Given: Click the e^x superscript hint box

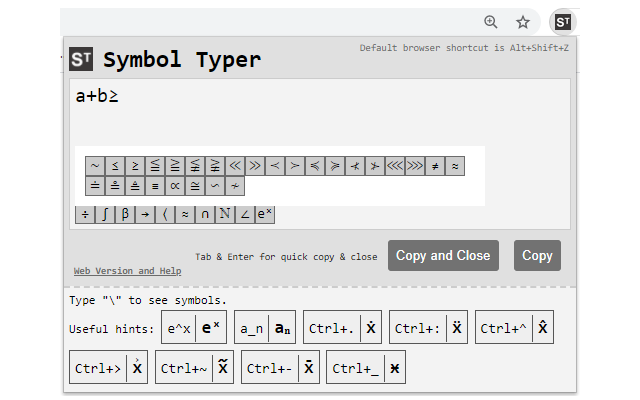Looking at the screenshot, I should click(x=194, y=327).
